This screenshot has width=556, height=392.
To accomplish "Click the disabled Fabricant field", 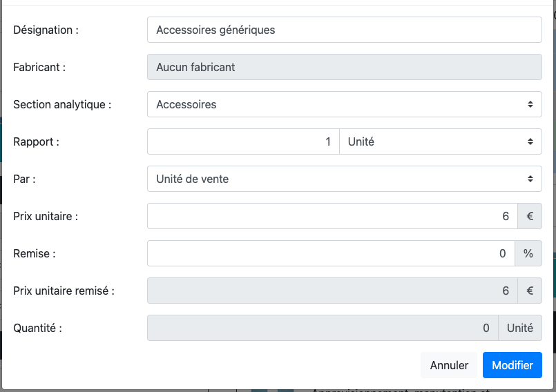I will click(344, 67).
